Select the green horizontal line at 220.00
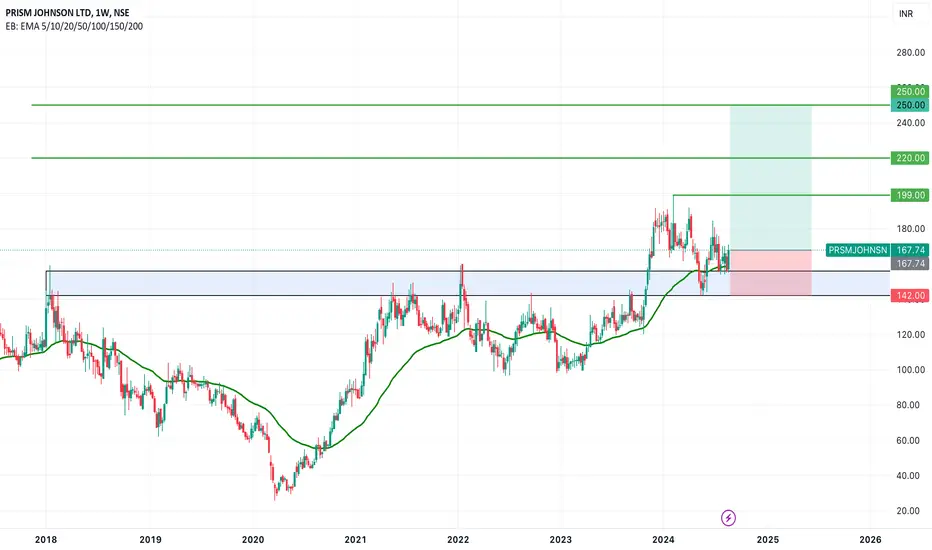 (x=461, y=158)
